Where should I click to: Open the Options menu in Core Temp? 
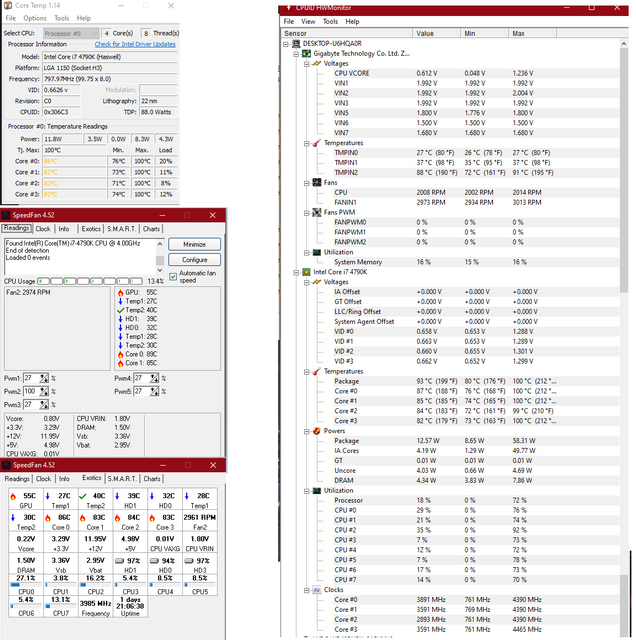coord(35,18)
